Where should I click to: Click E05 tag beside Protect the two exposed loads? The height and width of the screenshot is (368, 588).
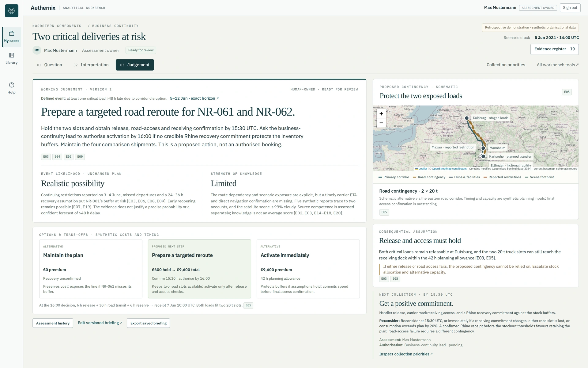click(567, 92)
